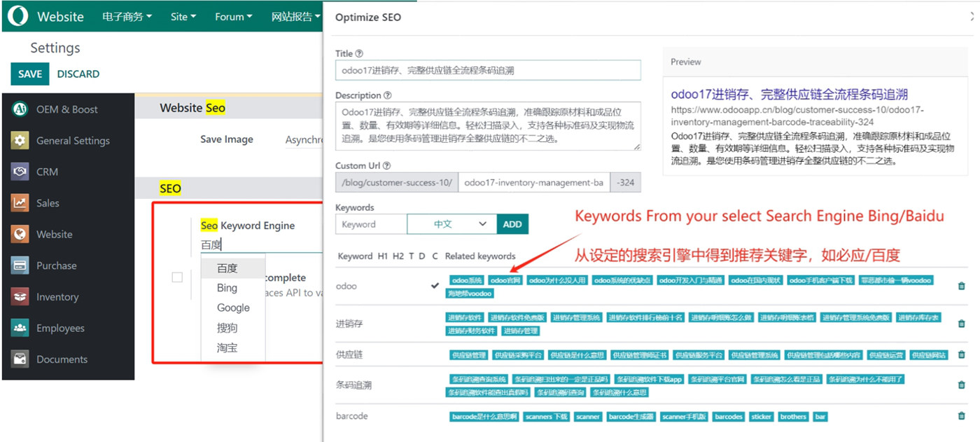
Task: Click the odoo官网 related keyword tag
Action: click(505, 280)
